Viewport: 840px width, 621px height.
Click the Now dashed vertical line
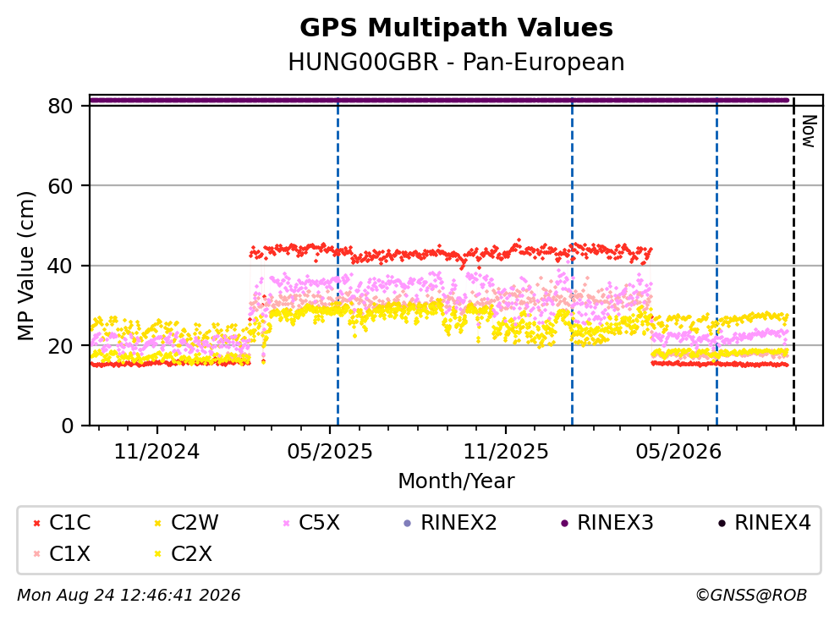click(793, 261)
